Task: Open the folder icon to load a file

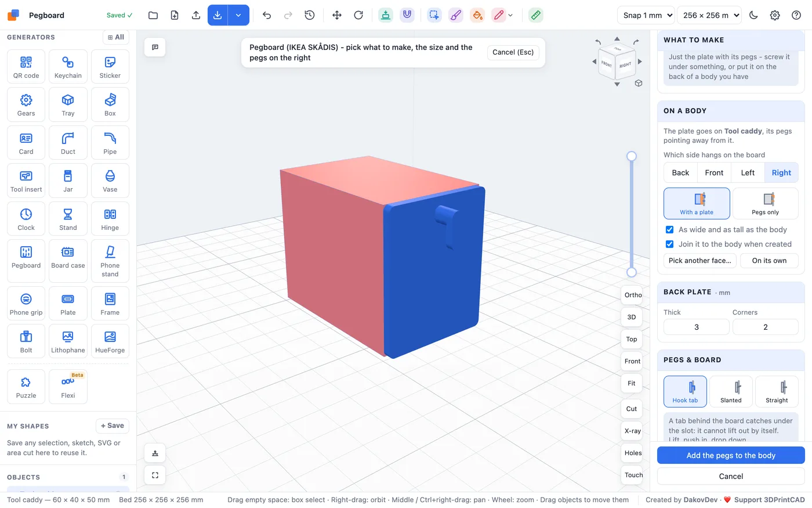Action: pos(153,15)
